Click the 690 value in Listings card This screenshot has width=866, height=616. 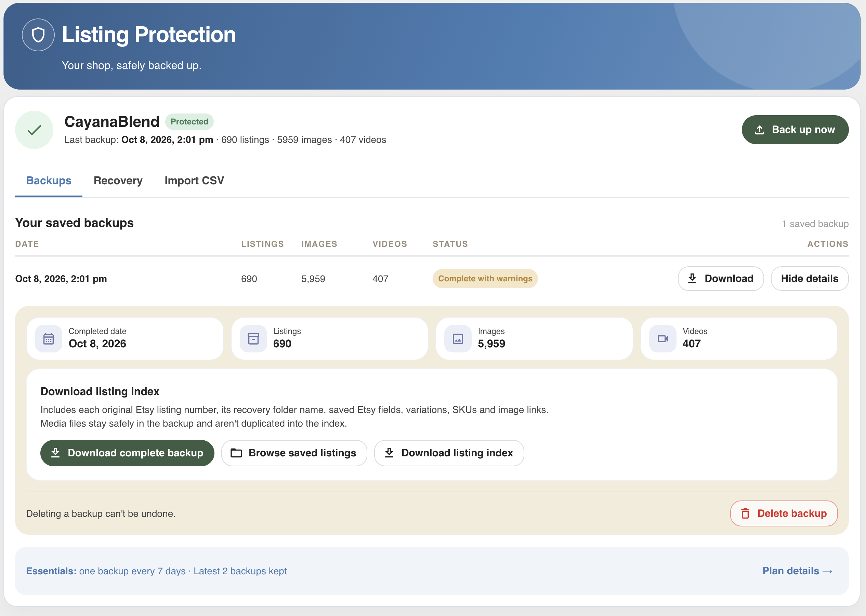point(283,344)
